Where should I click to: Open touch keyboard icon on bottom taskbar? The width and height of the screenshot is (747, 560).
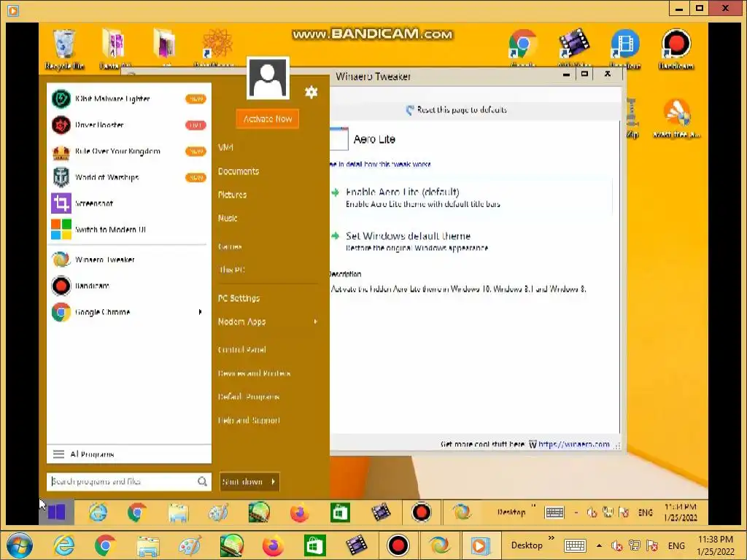[575, 545]
